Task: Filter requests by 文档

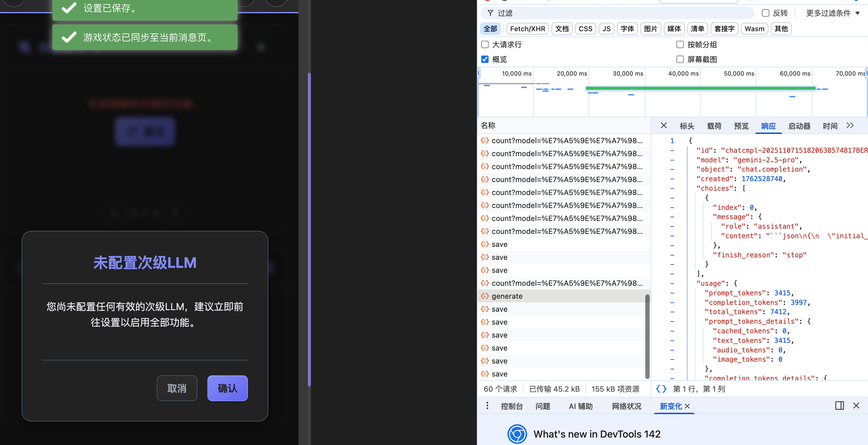Action: coord(562,29)
